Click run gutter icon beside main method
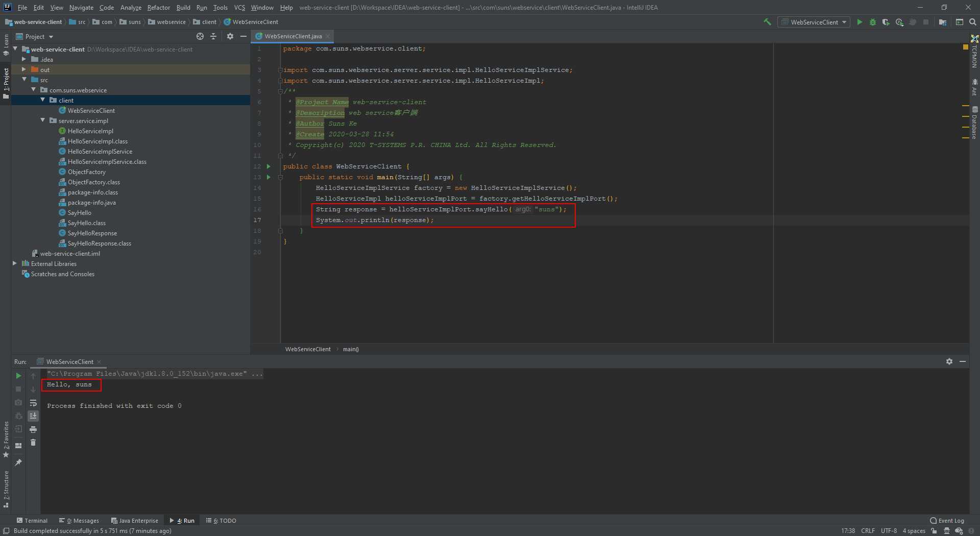The image size is (980, 536). [268, 177]
